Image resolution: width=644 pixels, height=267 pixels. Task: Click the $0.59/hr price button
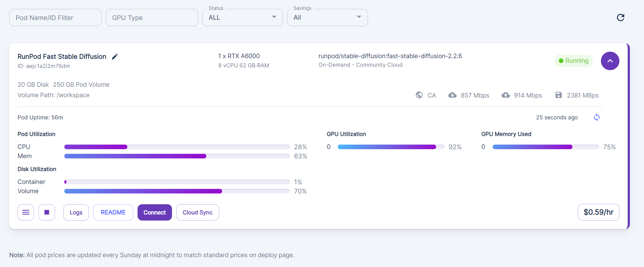click(x=598, y=212)
